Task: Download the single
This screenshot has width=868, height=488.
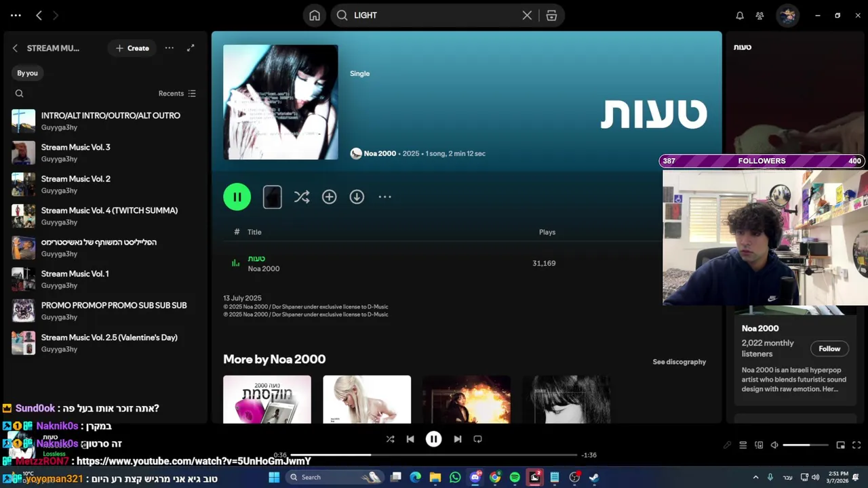Action: coord(357,197)
